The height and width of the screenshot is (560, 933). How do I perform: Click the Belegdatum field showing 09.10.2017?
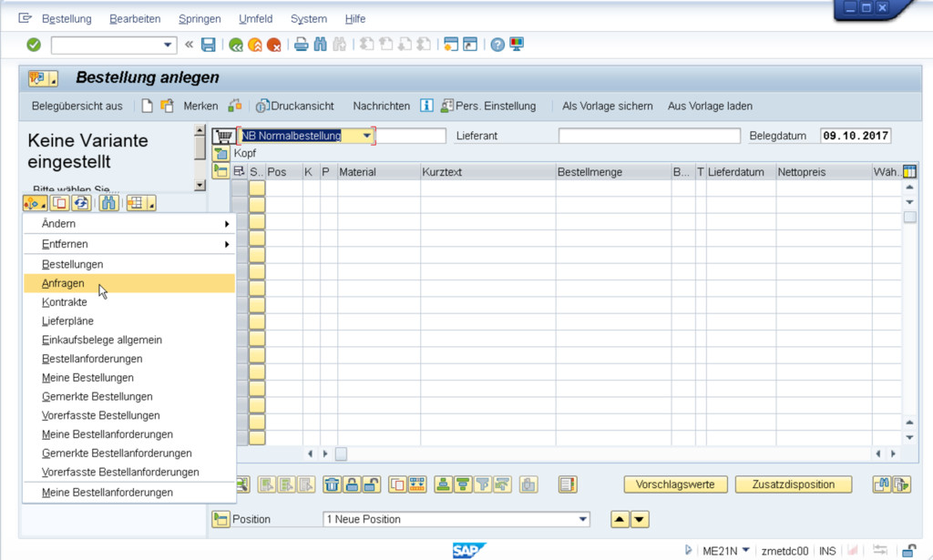coord(855,136)
